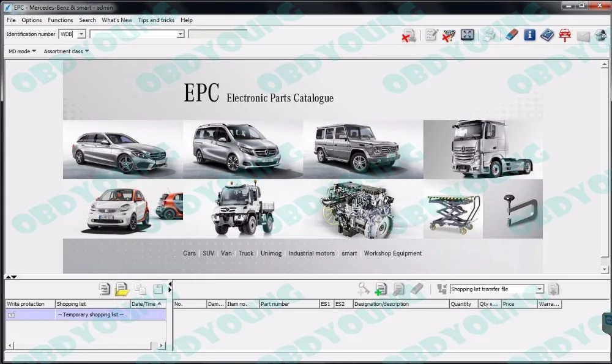Click the Cars link

(189, 253)
